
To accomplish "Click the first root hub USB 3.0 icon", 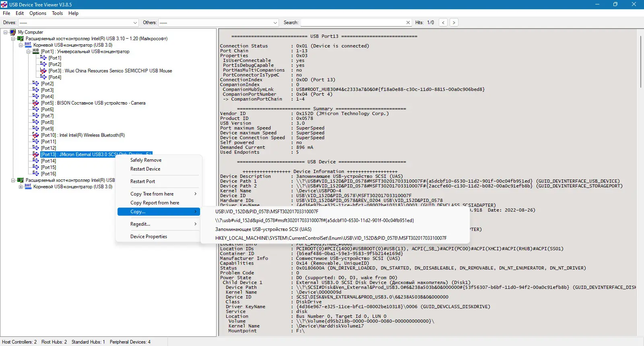I will coord(28,45).
